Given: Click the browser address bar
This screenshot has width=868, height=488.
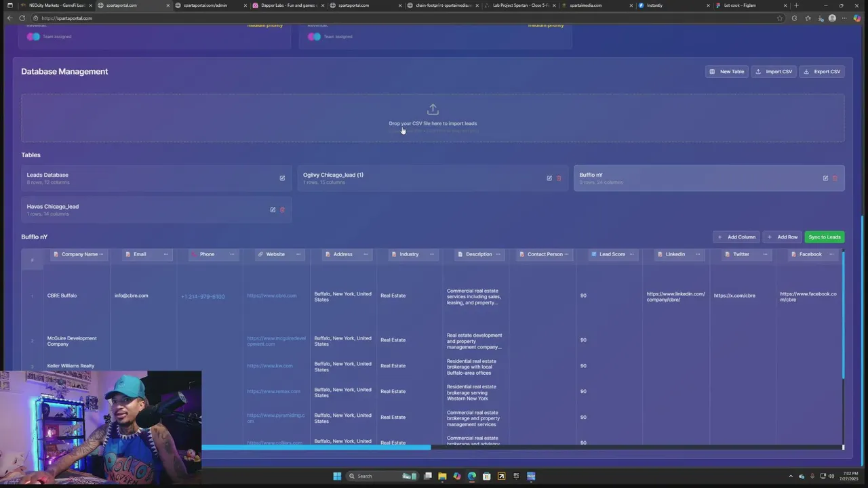Looking at the screenshot, I should [407, 18].
